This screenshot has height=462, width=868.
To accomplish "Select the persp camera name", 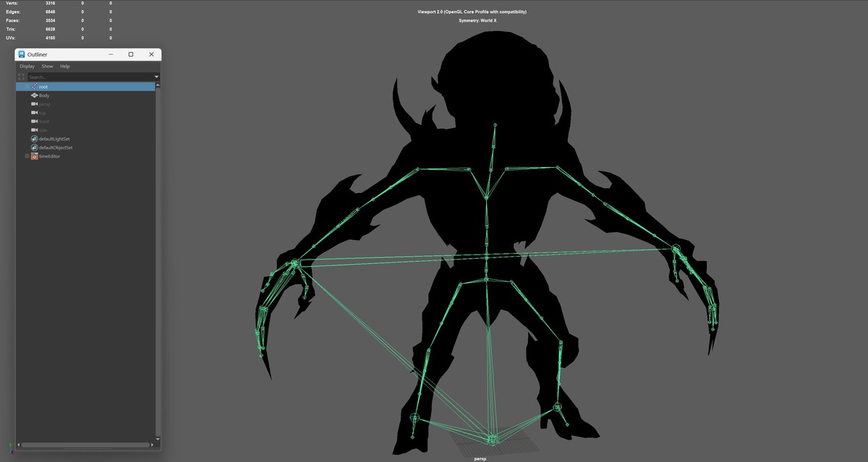I will click(x=45, y=104).
